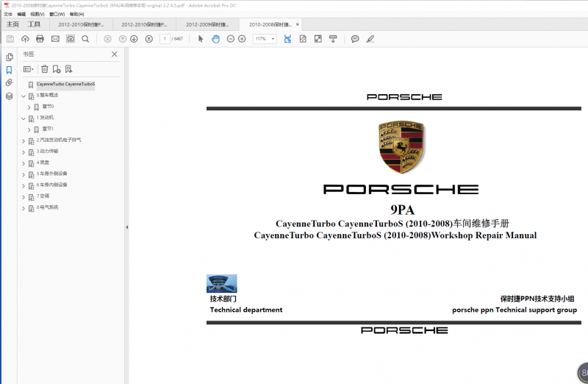Viewport: 588px width, 384px height.
Task: Close the 书签 bookmarks panel
Action: [x=115, y=54]
